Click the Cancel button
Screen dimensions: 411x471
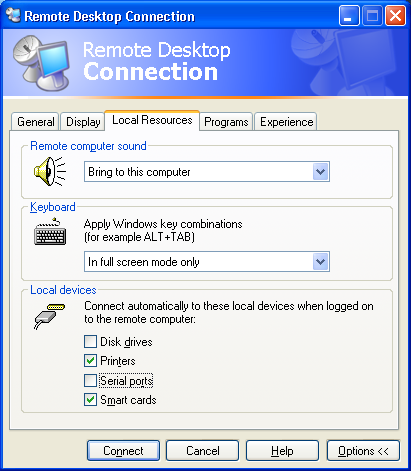pos(203,451)
